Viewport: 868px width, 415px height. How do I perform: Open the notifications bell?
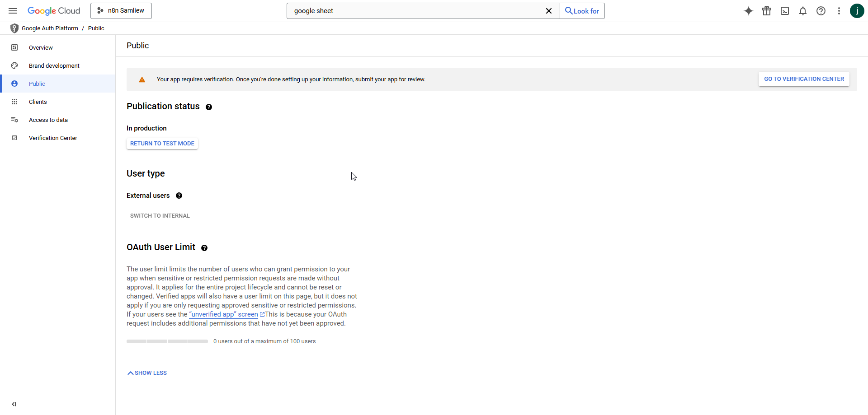[x=803, y=11]
